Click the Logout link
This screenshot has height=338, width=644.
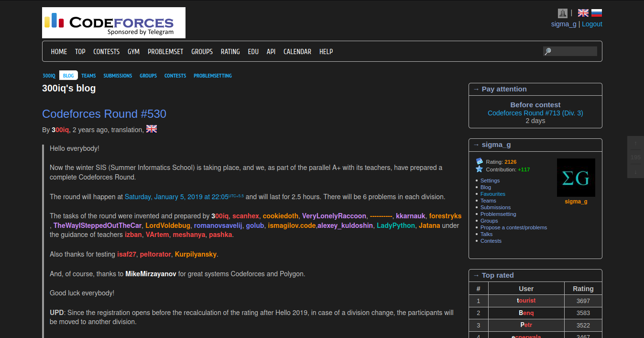592,24
